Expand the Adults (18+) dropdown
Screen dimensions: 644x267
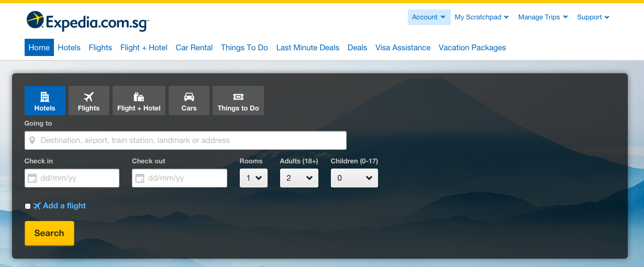(299, 178)
